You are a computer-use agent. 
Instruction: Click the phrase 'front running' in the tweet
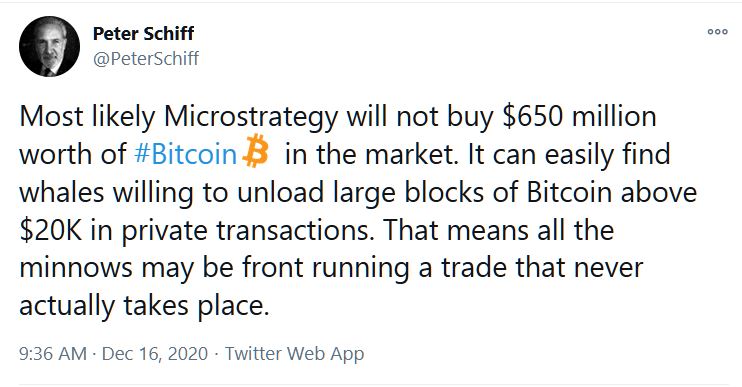click(326, 268)
